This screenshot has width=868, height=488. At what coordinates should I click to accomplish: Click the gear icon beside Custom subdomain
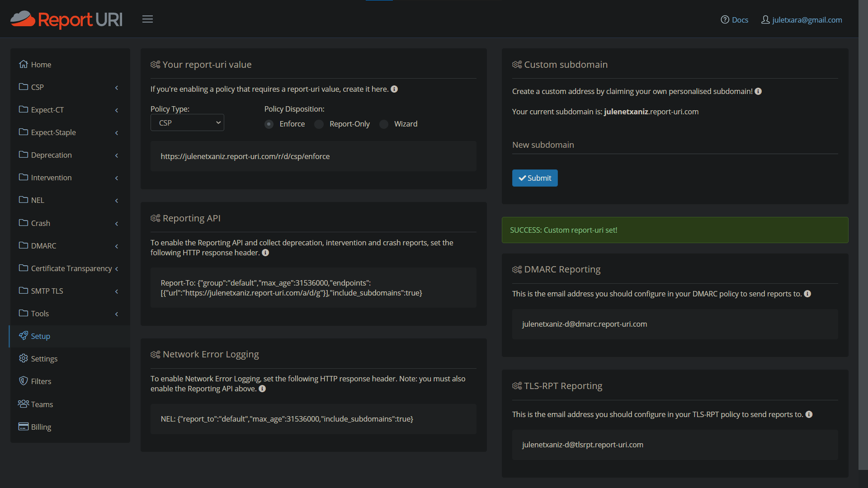(517, 65)
